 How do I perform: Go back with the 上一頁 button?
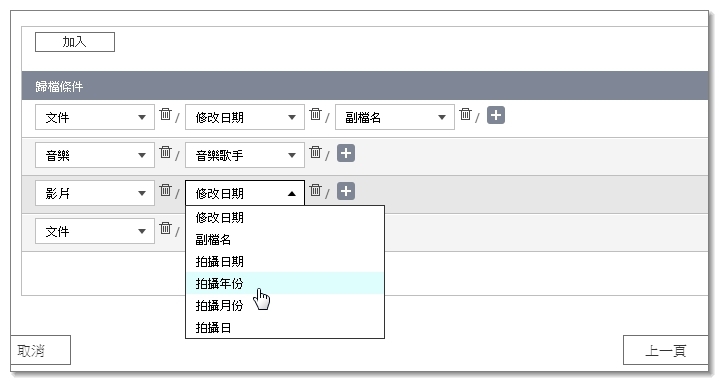click(665, 350)
